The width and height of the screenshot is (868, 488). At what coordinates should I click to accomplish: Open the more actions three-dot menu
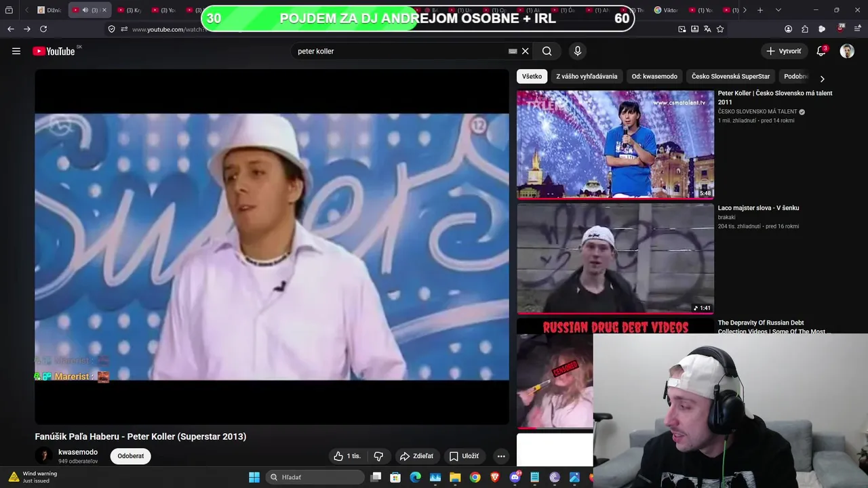coord(500,456)
